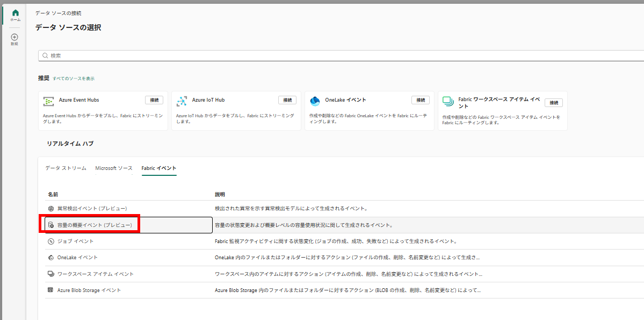Select Azure Blob Storage イベント row name
Viewport: 644px width, 320px height.
click(x=89, y=290)
